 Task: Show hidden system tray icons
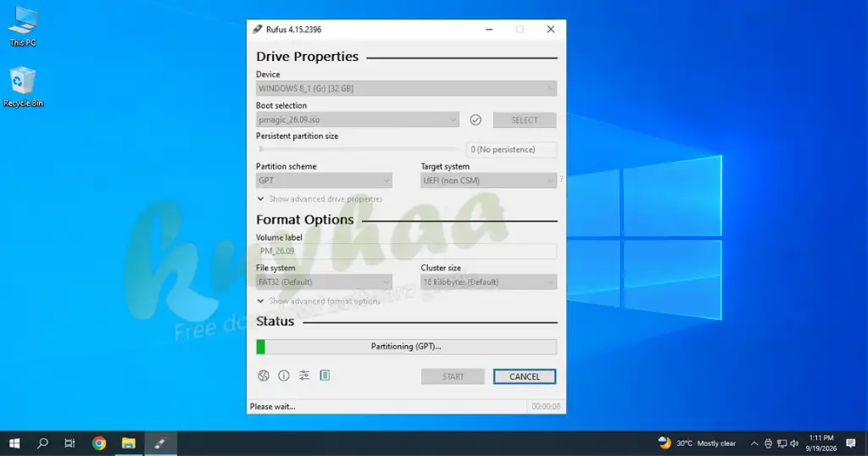(754, 443)
